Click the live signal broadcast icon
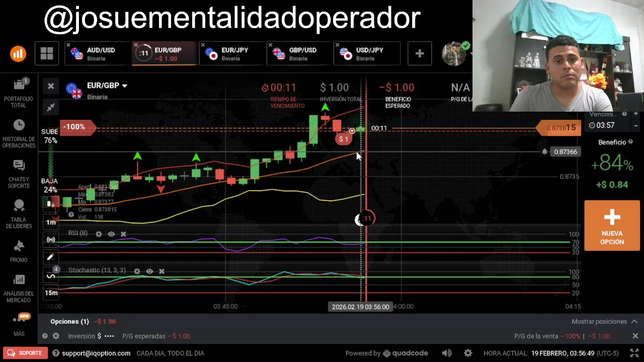Screen dimensions: 644x362 tap(51, 240)
